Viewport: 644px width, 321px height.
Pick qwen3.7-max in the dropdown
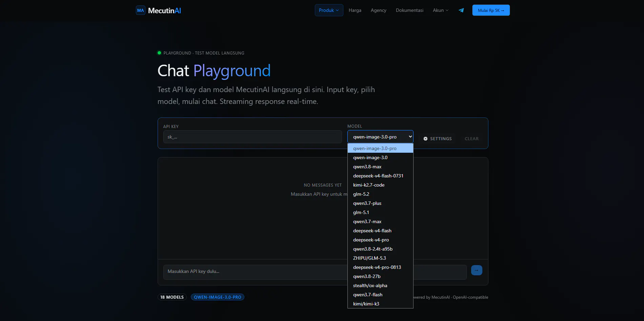380,221
